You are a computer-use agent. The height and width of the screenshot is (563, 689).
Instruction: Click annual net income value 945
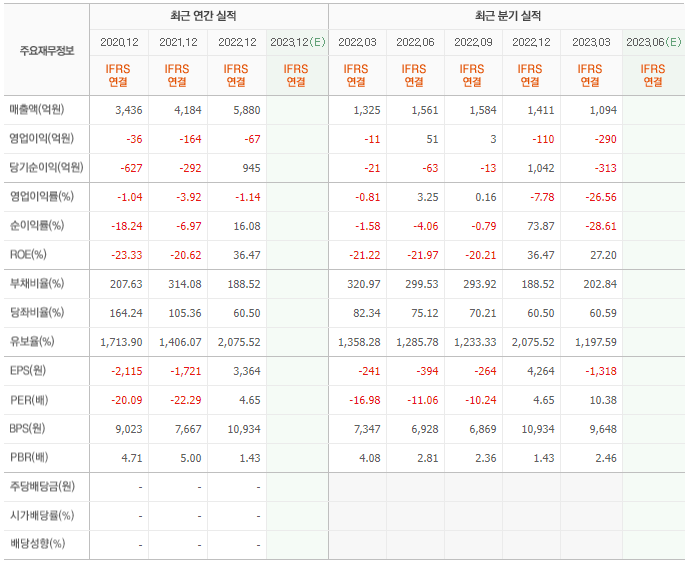pyautogui.click(x=251, y=168)
